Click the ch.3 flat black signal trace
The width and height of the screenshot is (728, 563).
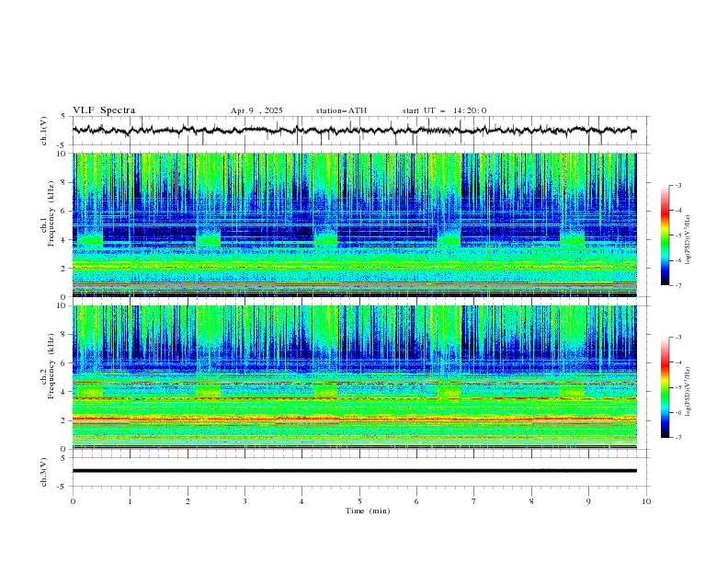point(354,471)
